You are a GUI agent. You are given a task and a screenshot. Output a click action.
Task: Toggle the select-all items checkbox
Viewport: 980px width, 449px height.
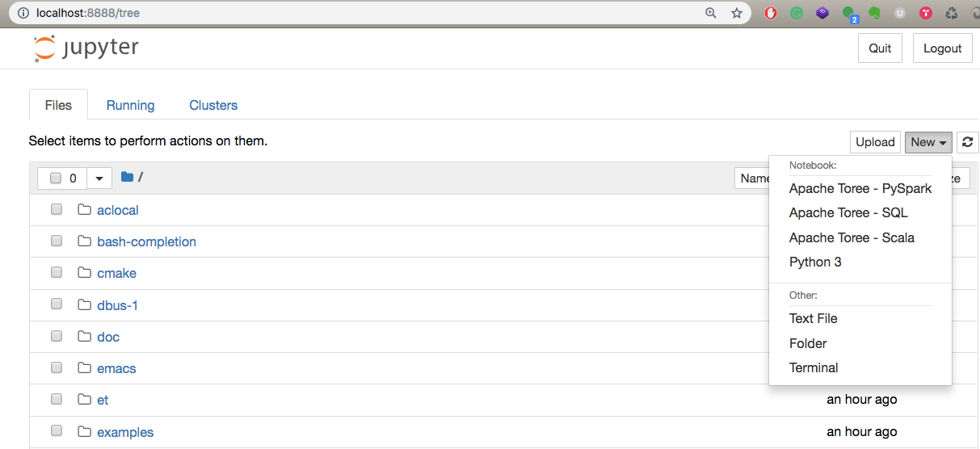(56, 178)
